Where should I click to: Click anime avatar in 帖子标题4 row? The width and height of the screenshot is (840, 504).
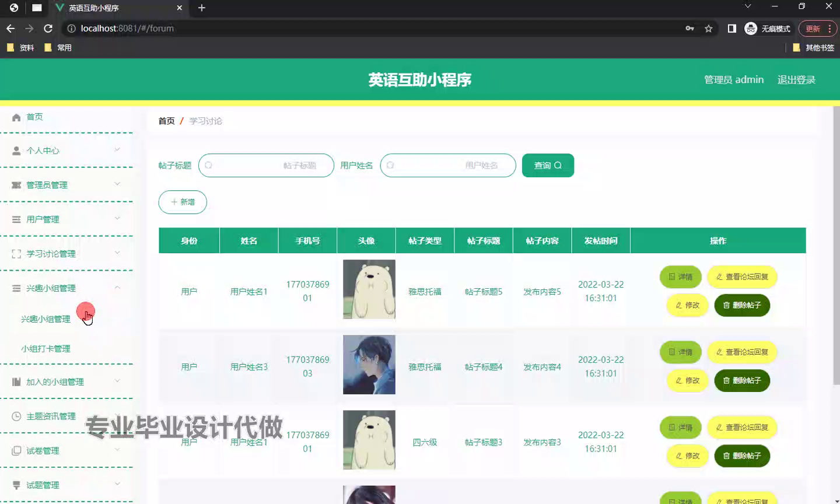click(x=369, y=365)
